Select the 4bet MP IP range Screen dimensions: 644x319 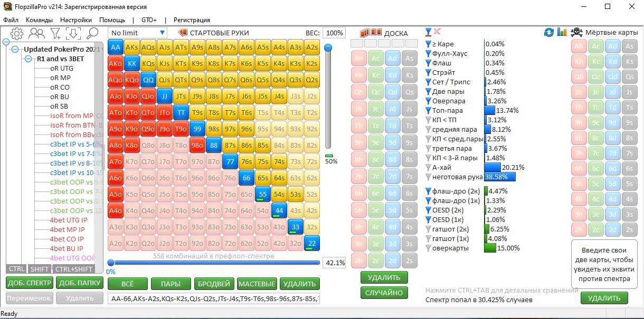[x=68, y=229]
